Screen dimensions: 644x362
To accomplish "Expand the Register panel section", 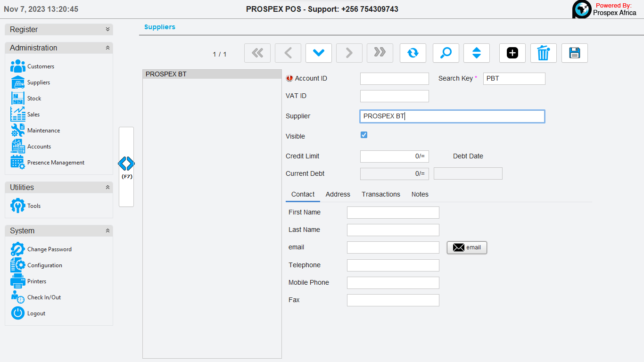I will 107,29.
